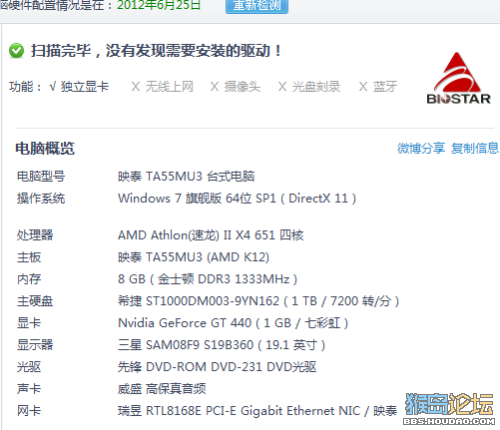Click the 猴岛论坛 watermark logo

click(449, 409)
